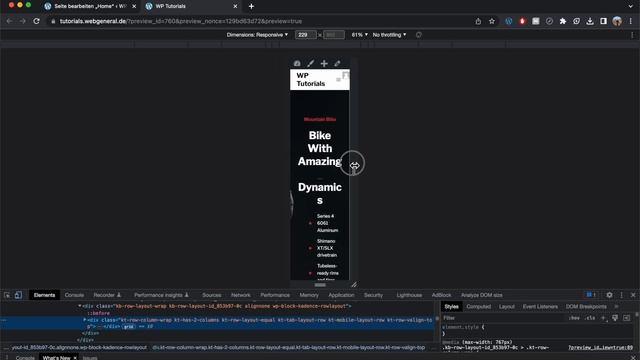Open the browser downloads icon
The height and width of the screenshot is (360, 640).
[590, 21]
